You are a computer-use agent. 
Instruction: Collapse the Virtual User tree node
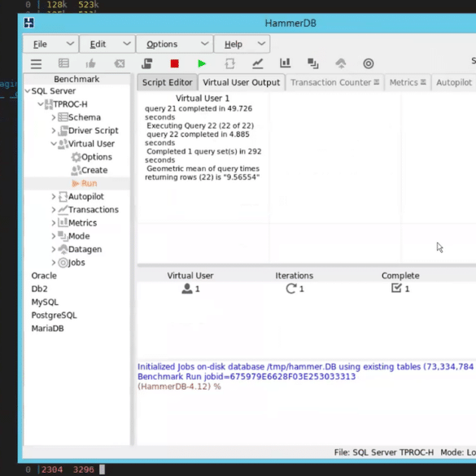point(54,143)
